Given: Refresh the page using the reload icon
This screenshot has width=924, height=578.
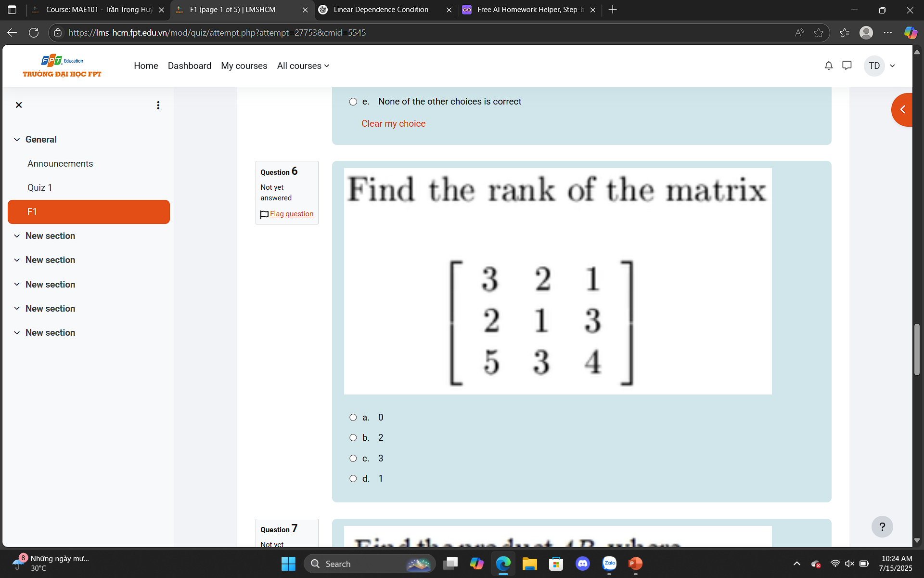Looking at the screenshot, I should click(x=34, y=32).
